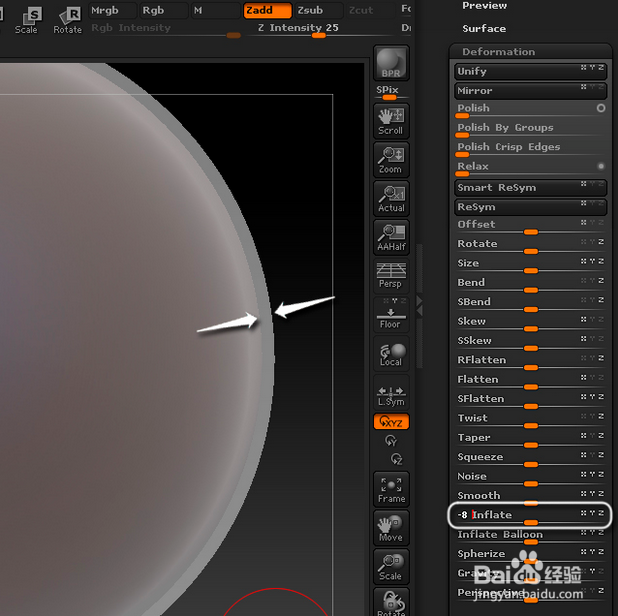This screenshot has width=618, height=616.
Task: Adjust the SBend deformation slider
Action: (x=531, y=303)
